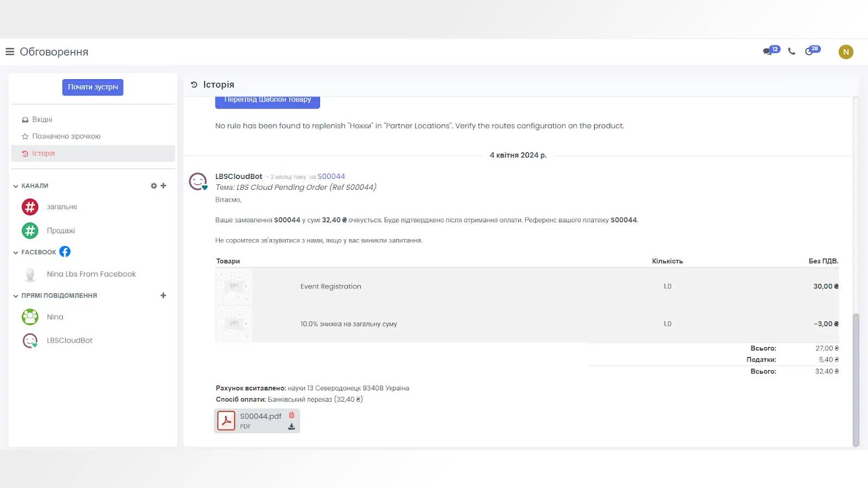This screenshot has height=488, width=868.
Task: Open user avatar N menu
Action: click(845, 52)
